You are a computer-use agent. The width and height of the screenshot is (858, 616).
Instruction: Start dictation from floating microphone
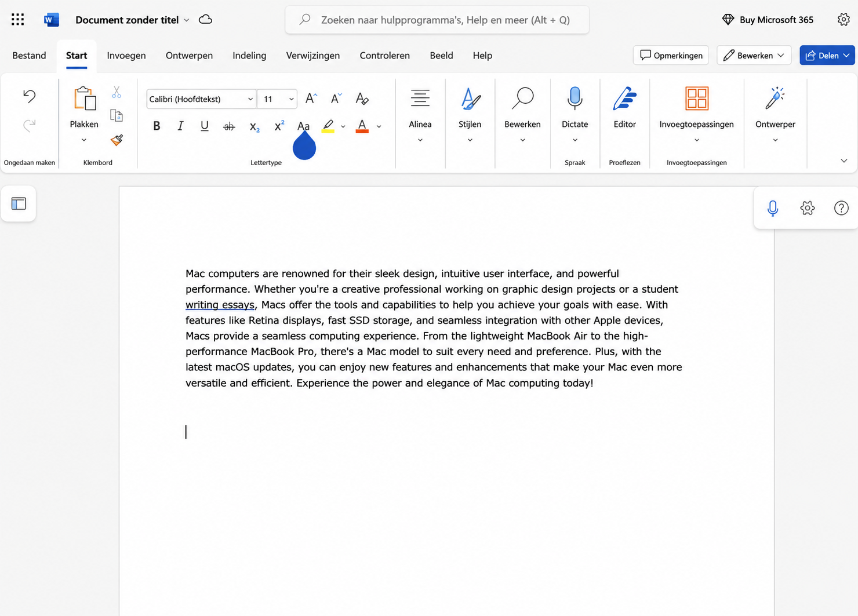(773, 208)
